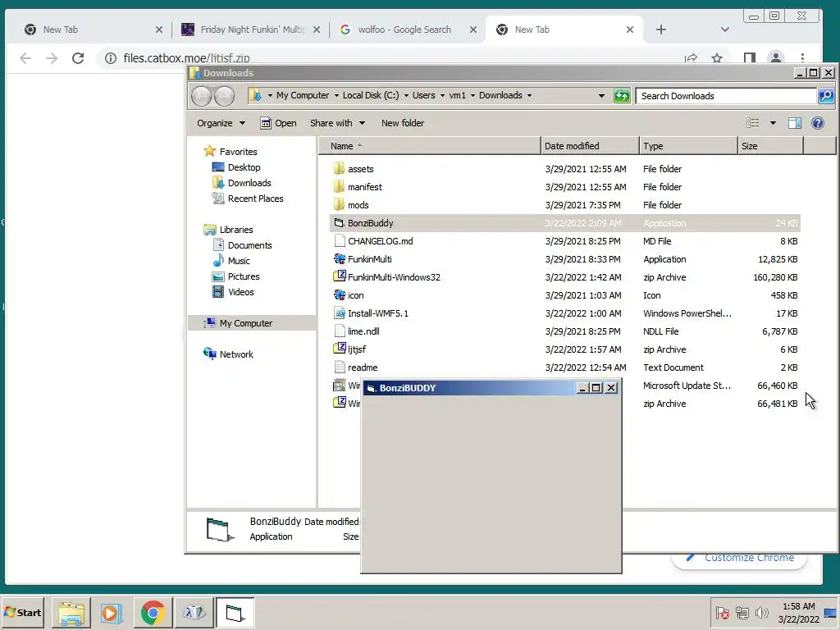
Task: Click the Open toolbar button
Action: pos(278,123)
